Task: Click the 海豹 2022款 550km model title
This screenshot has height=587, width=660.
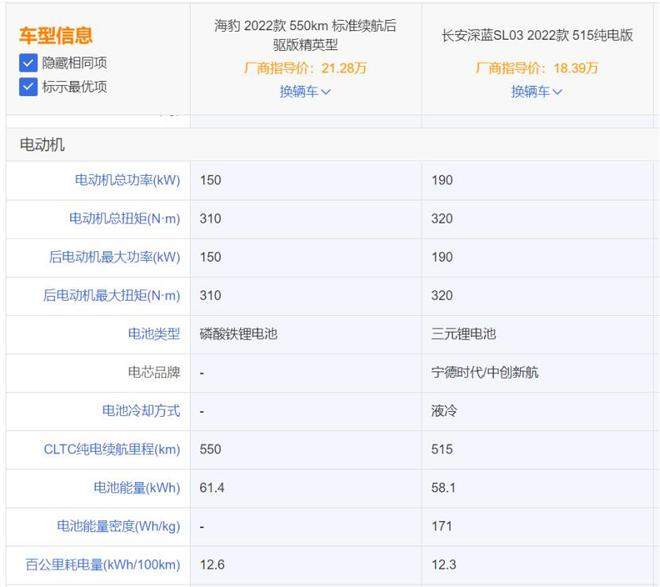Action: click(x=305, y=35)
